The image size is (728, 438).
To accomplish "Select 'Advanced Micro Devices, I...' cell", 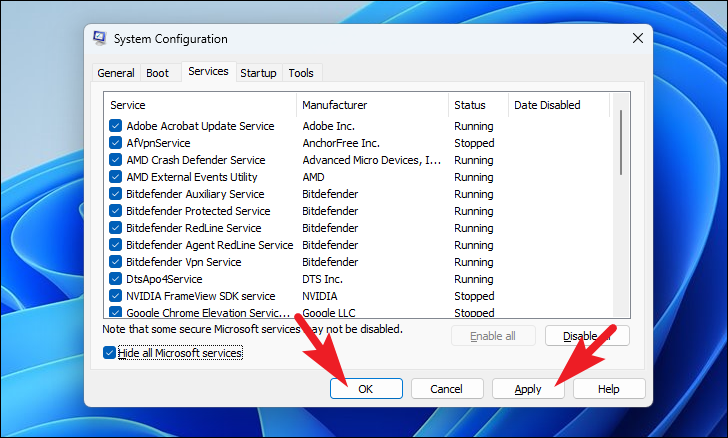I will [371, 160].
